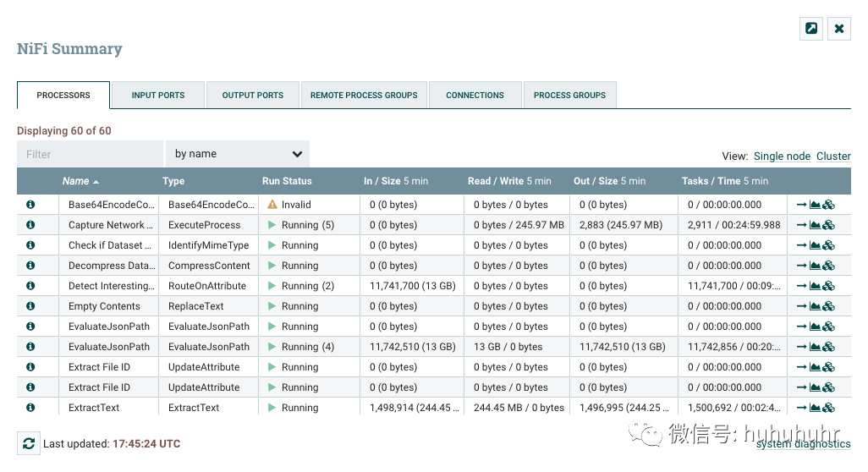The image size is (868, 472).
Task: Select the '11,741,700 (13 GB)' input cell
Action: tap(412, 286)
